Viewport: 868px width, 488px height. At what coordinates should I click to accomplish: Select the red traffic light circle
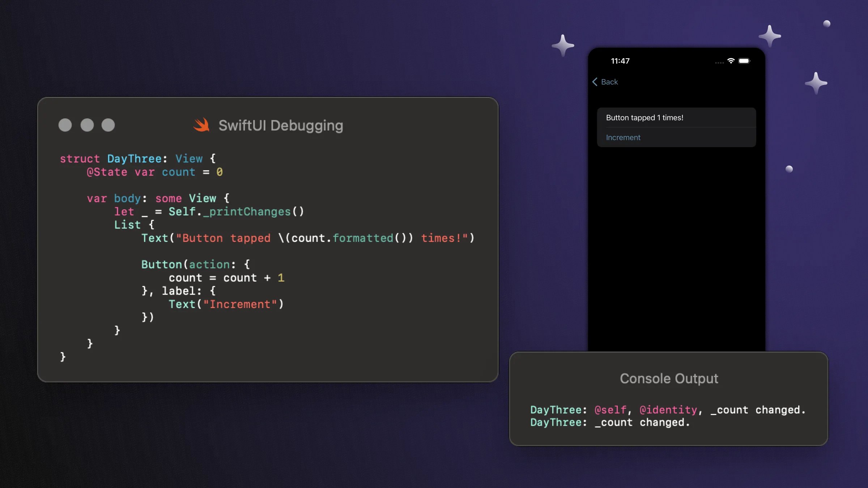(65, 125)
